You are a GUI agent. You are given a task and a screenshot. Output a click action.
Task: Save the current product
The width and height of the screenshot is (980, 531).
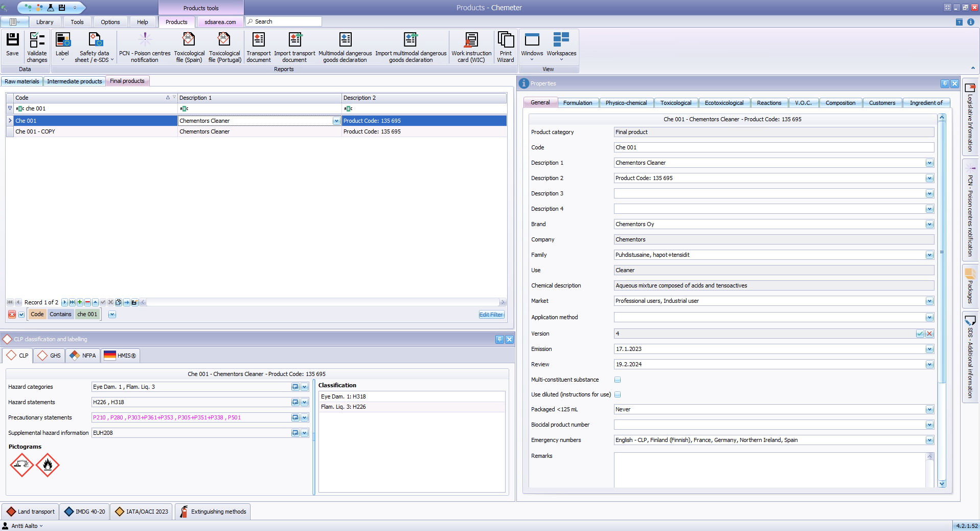tap(12, 46)
